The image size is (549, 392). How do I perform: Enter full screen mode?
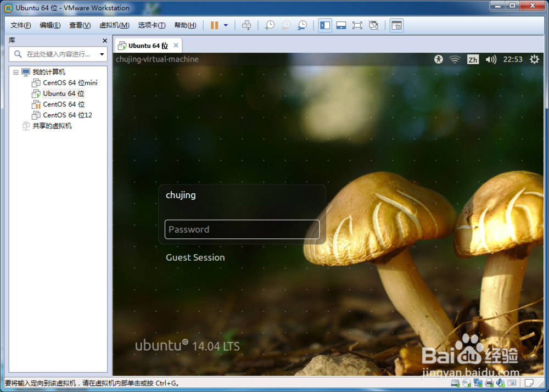tap(357, 25)
